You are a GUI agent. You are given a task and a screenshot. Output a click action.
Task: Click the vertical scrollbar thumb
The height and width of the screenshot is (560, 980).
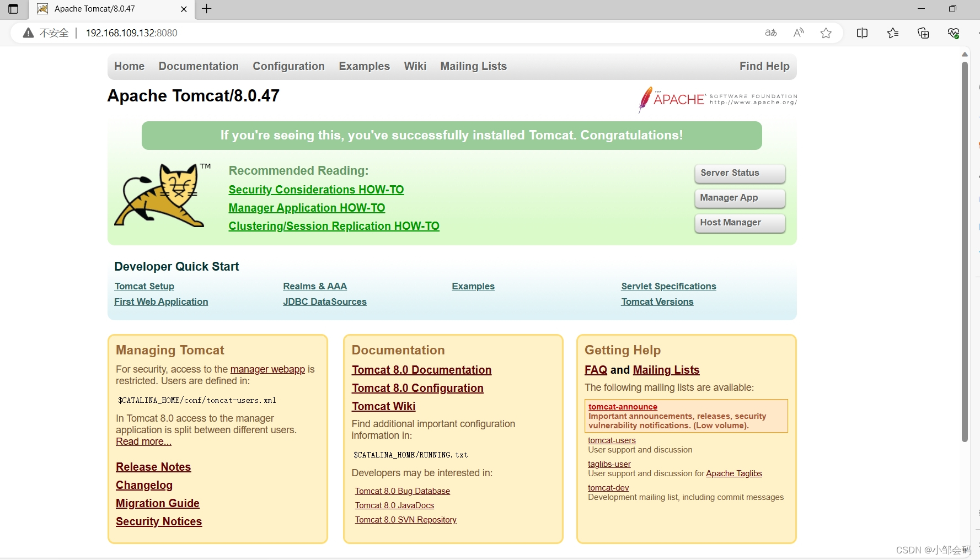point(965,251)
